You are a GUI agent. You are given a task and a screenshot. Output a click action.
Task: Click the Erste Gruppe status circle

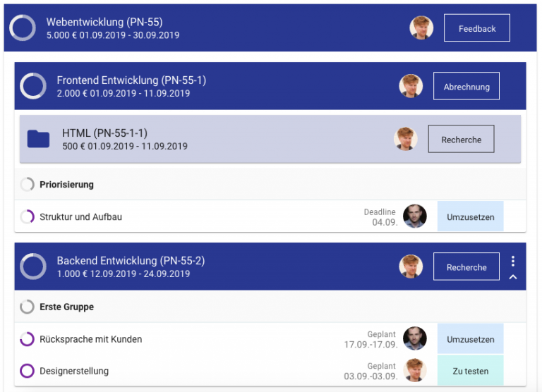click(x=27, y=307)
